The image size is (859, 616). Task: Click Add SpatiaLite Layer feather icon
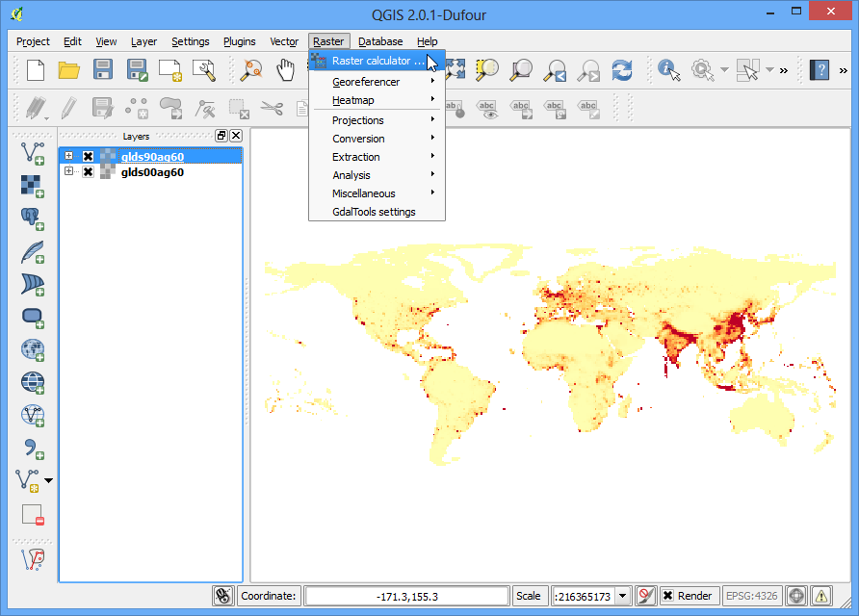[x=33, y=252]
